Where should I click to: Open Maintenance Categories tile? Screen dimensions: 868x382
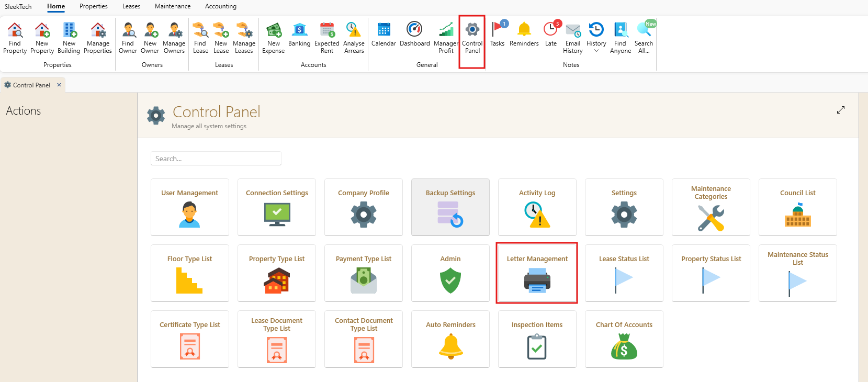711,207
